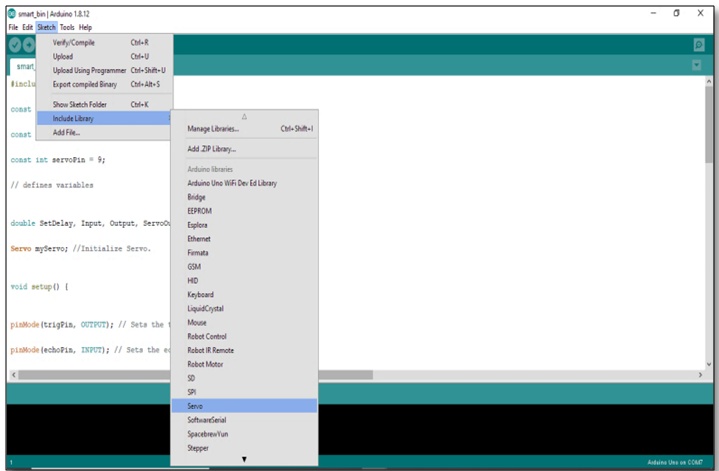Click the 'const int servoPin = 9;' code line
Viewport: 719px width, 471px height.
pos(58,160)
